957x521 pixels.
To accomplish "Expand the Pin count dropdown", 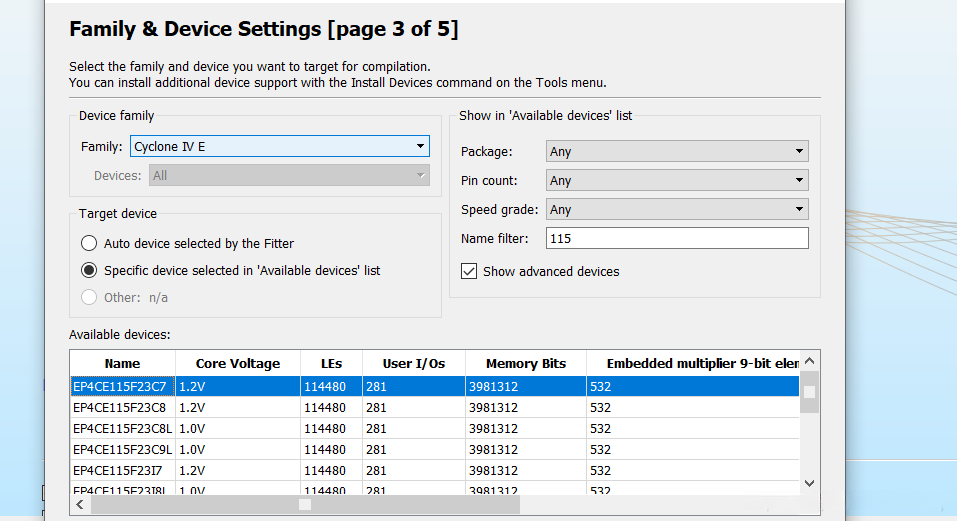I will (x=677, y=181).
